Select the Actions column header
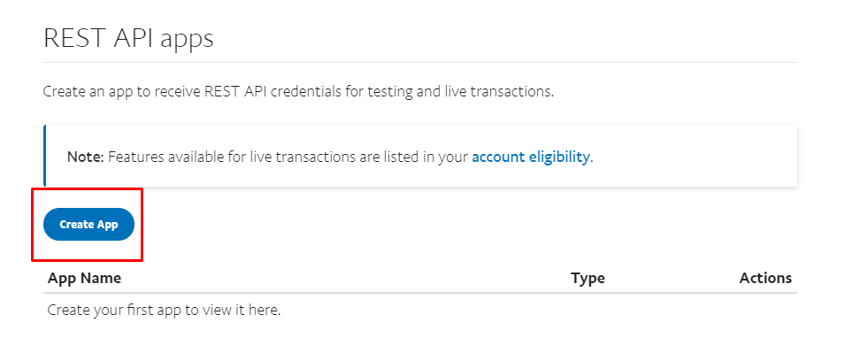The height and width of the screenshot is (338, 868). 765,277
